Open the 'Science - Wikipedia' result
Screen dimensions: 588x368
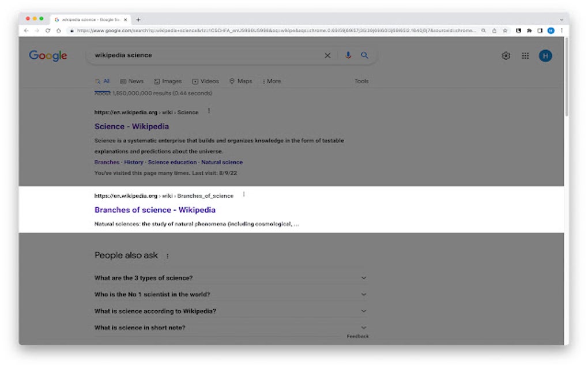(131, 126)
